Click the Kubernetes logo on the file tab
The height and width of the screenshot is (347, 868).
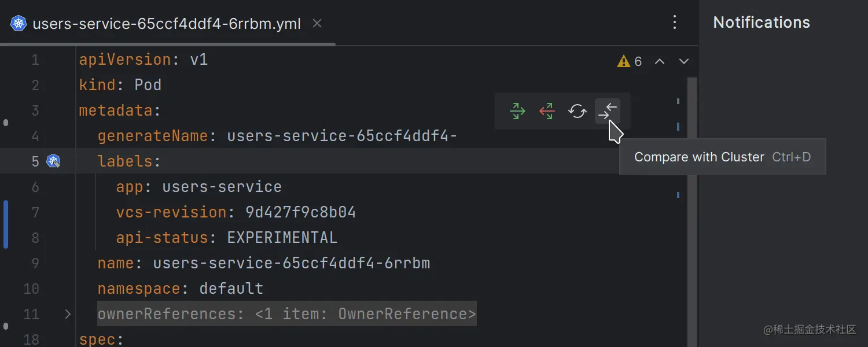tap(18, 23)
